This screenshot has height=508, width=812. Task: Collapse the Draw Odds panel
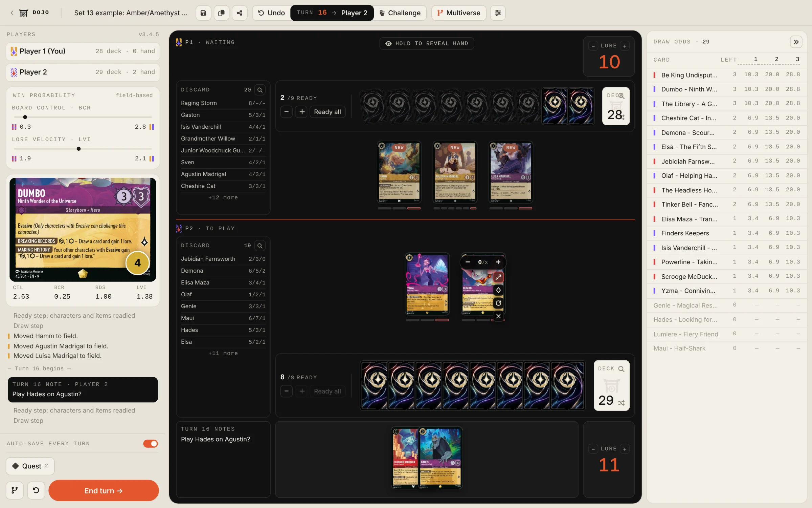tap(796, 42)
